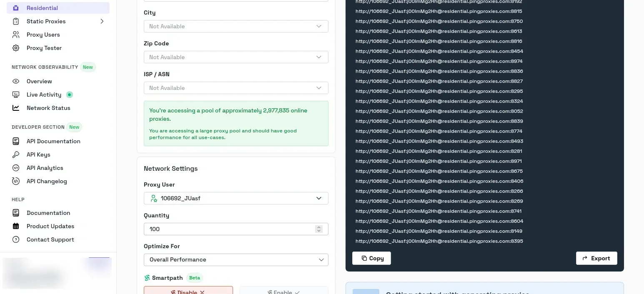Click the Network Status chart icon

(16, 108)
